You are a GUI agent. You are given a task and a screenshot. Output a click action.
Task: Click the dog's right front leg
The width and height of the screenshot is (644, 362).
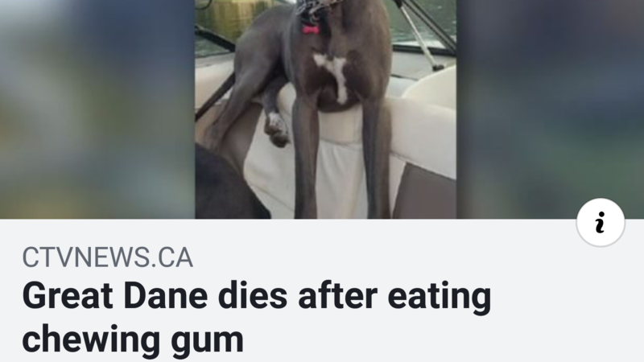coord(377,160)
